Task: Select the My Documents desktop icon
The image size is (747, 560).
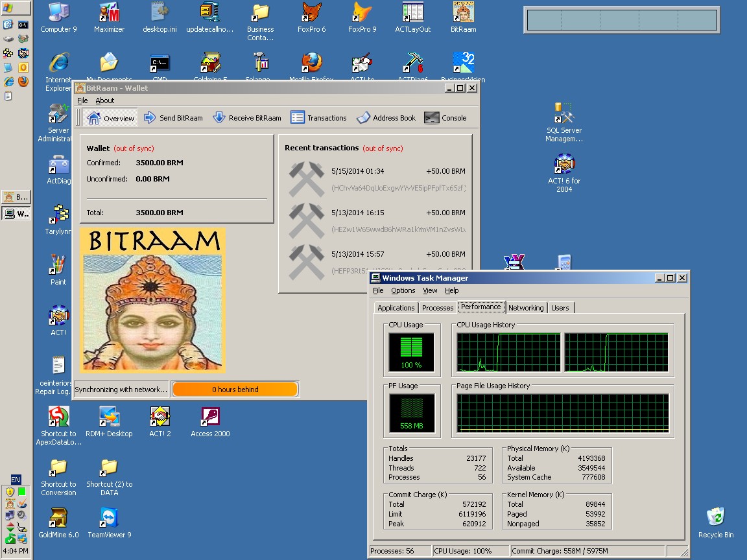Action: [x=109, y=66]
